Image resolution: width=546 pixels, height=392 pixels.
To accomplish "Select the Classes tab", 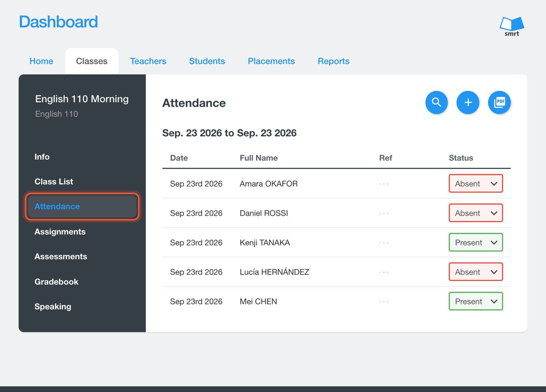I will click(92, 61).
